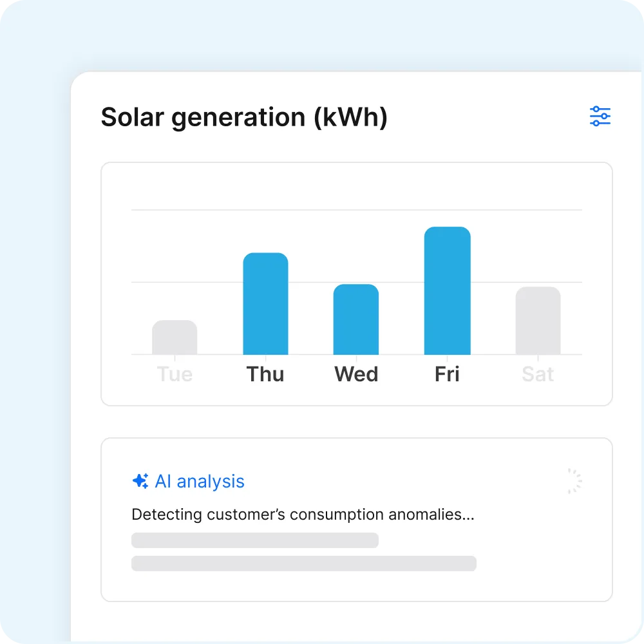Image resolution: width=644 pixels, height=644 pixels.
Task: Select the gray Sat bar
Action: (538, 321)
